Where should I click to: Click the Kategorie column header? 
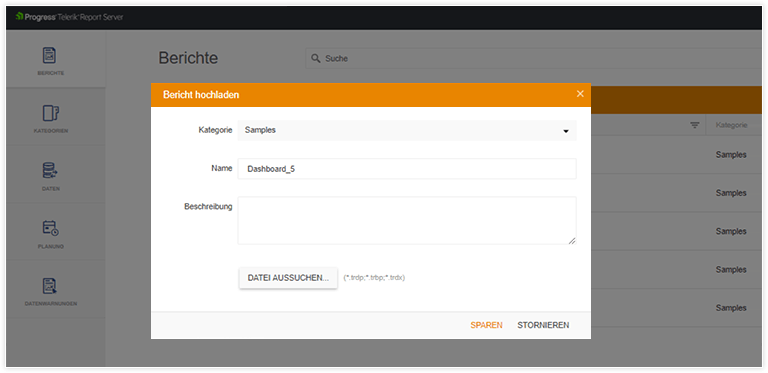click(x=731, y=125)
